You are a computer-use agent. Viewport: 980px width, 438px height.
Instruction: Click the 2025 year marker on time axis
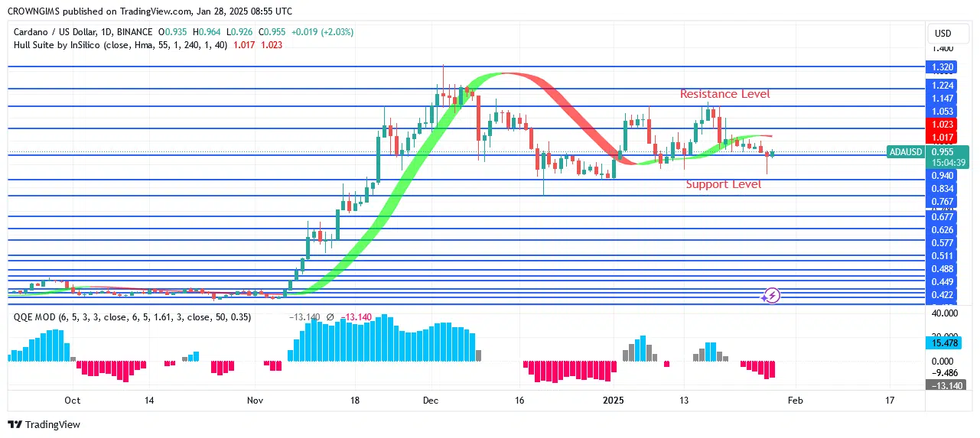614,400
